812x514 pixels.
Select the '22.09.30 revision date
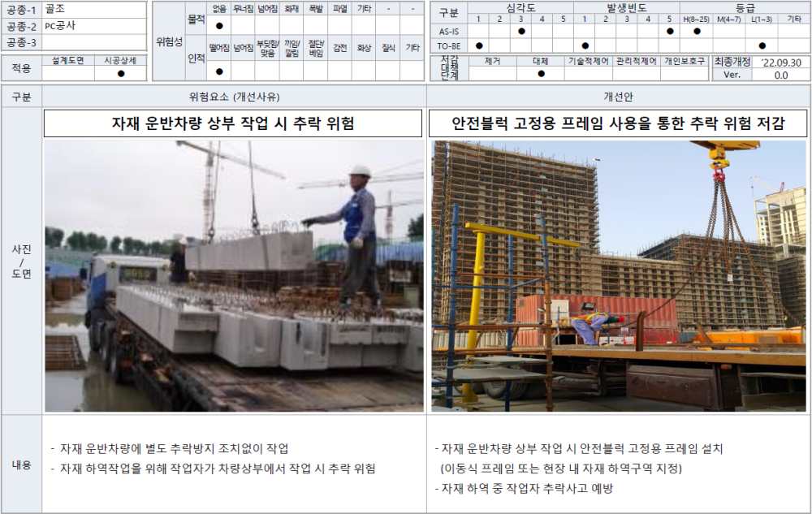[x=781, y=62]
